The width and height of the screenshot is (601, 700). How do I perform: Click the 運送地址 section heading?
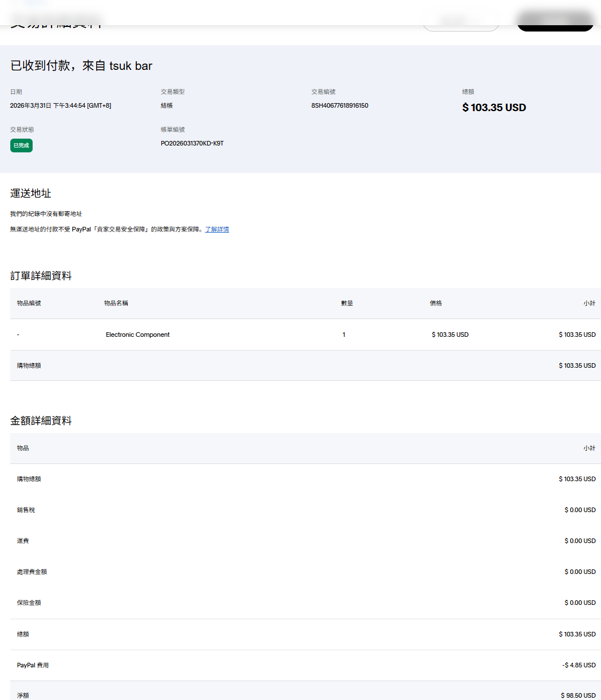(31, 194)
